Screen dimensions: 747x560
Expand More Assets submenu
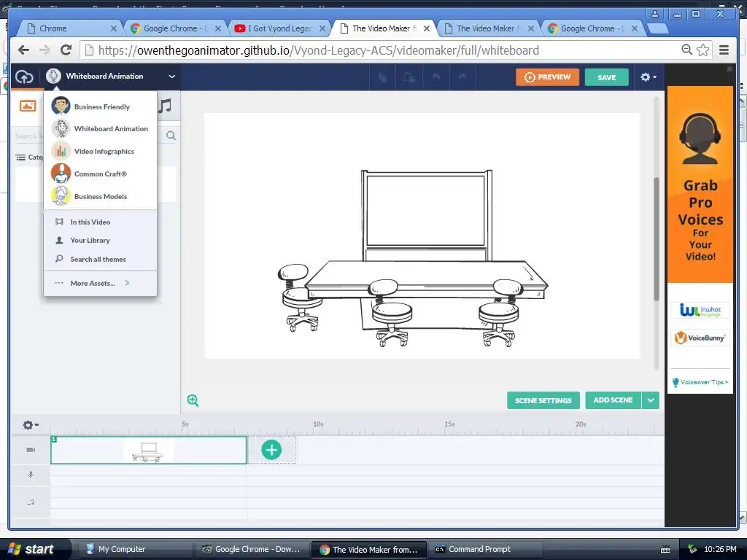coord(100,283)
